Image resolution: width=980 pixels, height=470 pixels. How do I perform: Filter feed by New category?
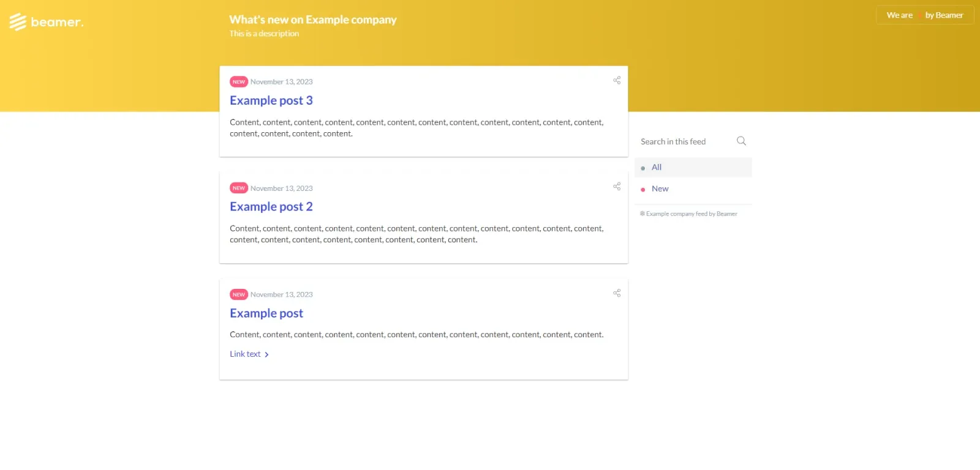tap(693, 188)
